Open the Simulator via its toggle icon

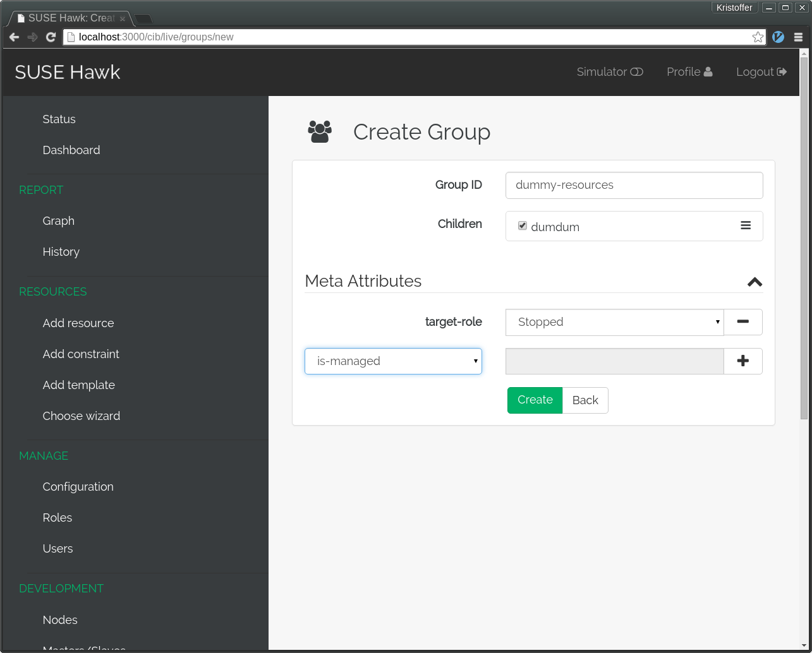(x=636, y=71)
